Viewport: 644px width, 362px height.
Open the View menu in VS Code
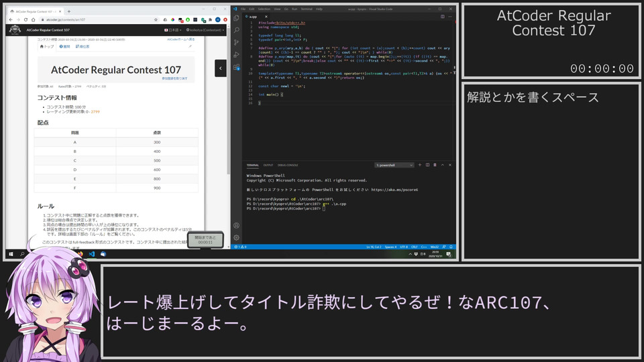[278, 9]
